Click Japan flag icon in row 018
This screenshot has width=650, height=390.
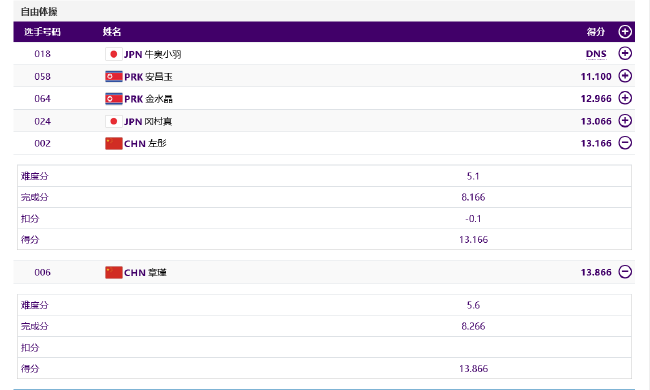[114, 54]
